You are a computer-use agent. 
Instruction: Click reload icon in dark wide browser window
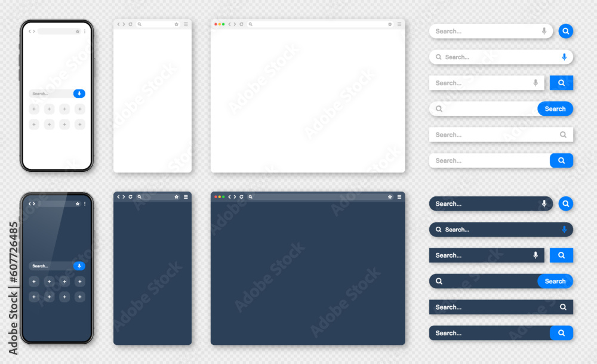[x=241, y=197]
